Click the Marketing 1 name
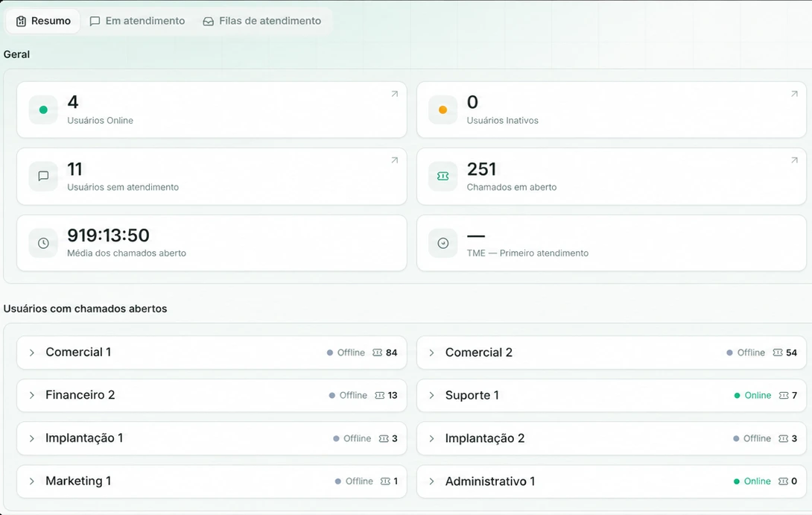 (78, 481)
